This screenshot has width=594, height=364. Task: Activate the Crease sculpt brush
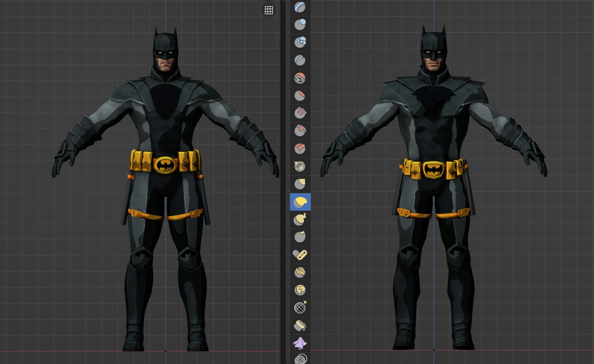[x=300, y=60]
